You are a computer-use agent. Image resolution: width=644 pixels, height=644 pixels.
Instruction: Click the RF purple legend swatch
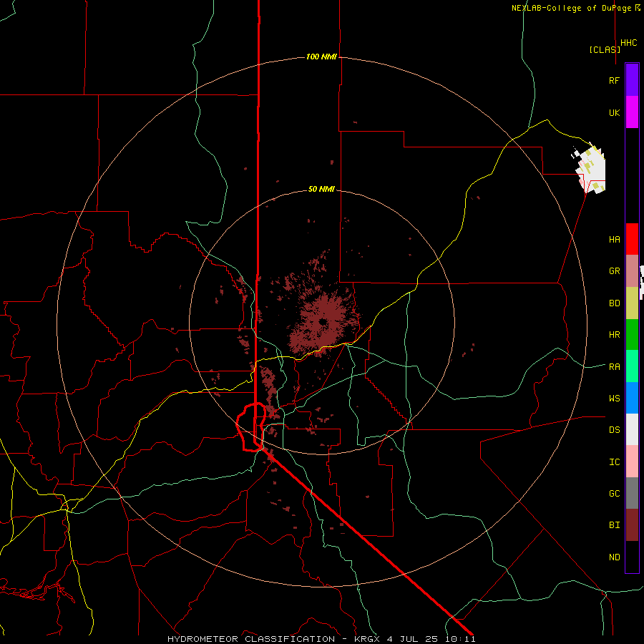coord(632,80)
